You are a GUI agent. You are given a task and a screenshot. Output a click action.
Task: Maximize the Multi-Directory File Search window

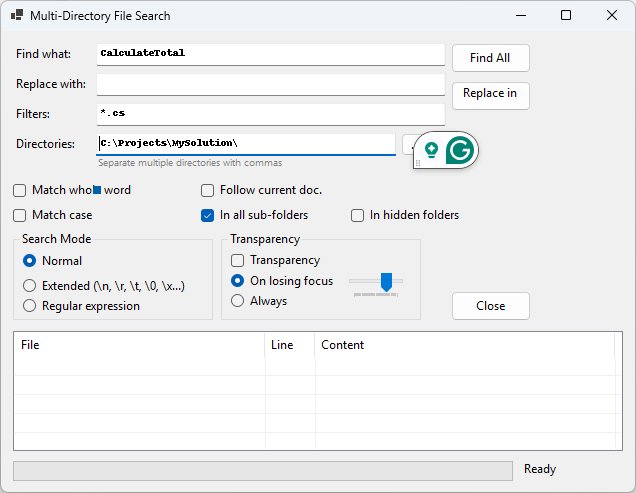tap(566, 15)
